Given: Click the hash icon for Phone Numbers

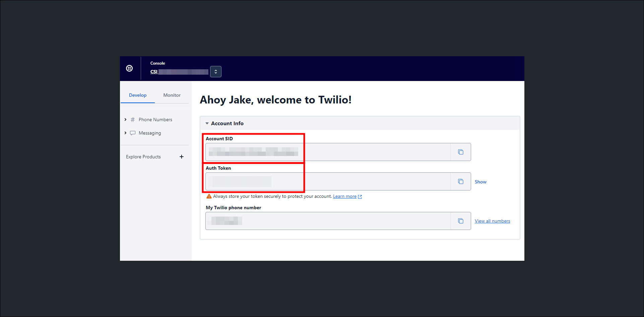Looking at the screenshot, I should tap(133, 120).
